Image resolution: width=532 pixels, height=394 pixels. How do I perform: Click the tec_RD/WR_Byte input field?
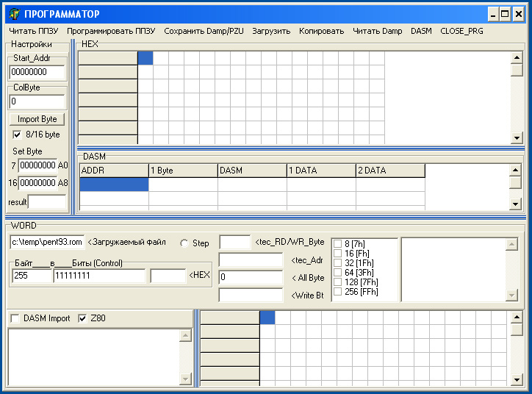point(235,243)
